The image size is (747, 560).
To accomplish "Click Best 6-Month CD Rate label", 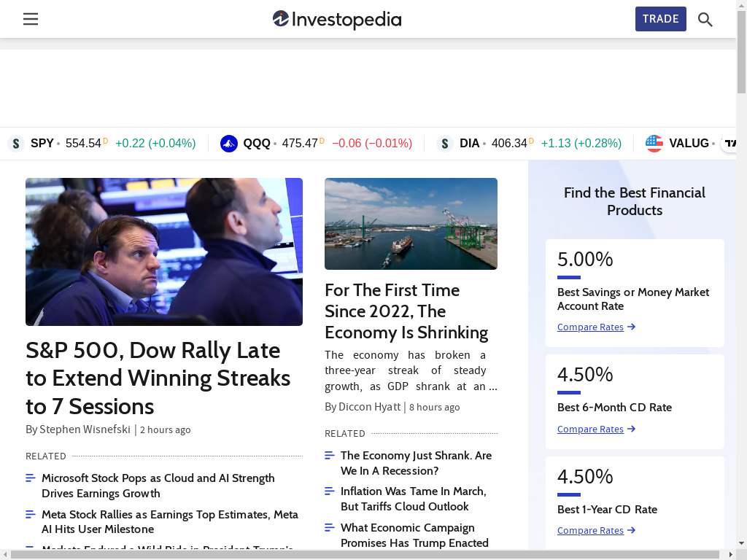I will [x=614, y=408].
